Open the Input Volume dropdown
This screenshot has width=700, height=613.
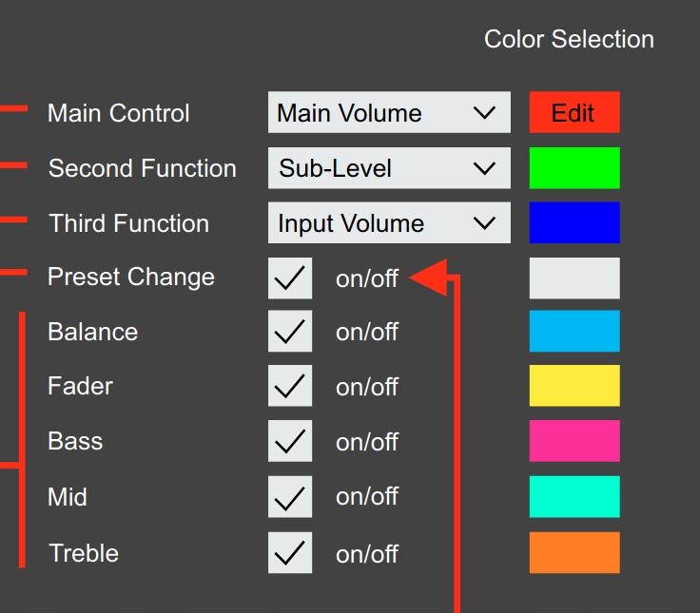388,223
